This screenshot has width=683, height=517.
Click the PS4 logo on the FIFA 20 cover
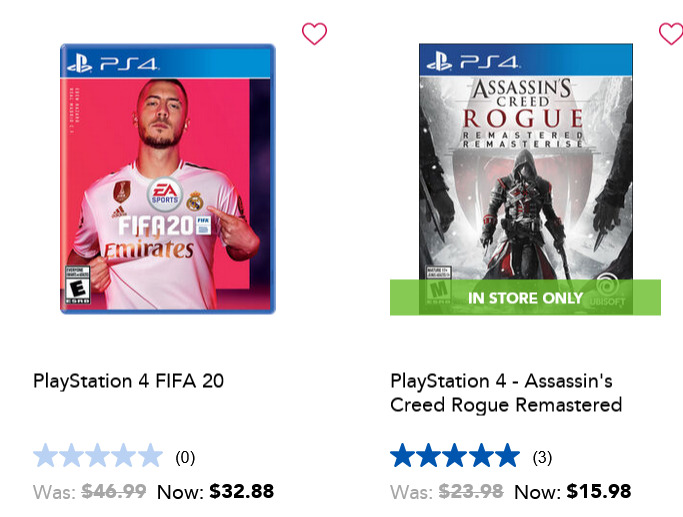pos(113,64)
